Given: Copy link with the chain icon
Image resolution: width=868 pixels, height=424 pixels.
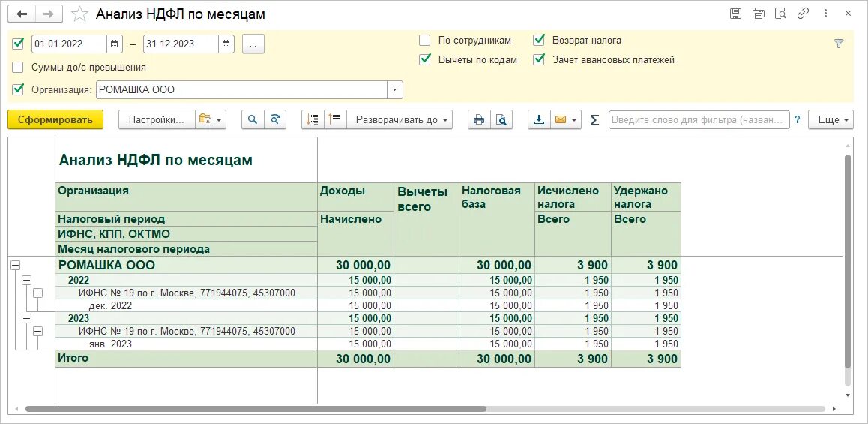Looking at the screenshot, I should (803, 14).
